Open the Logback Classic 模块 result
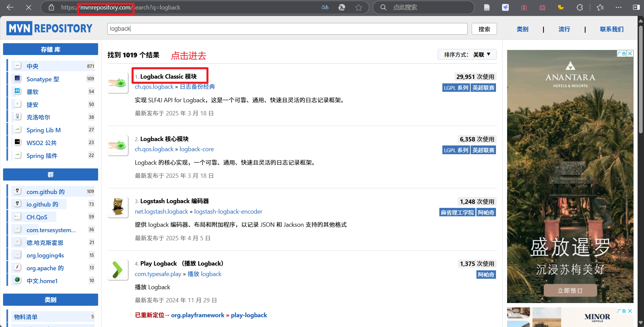 (x=168, y=77)
